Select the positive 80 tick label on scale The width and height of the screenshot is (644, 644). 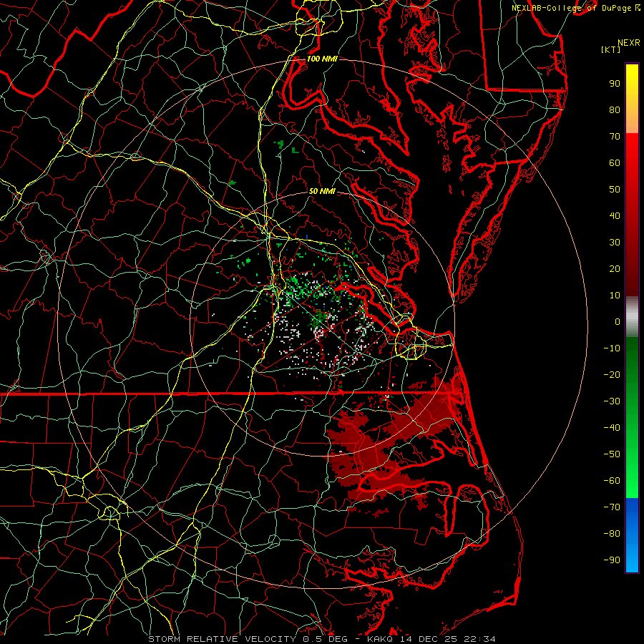coord(615,109)
